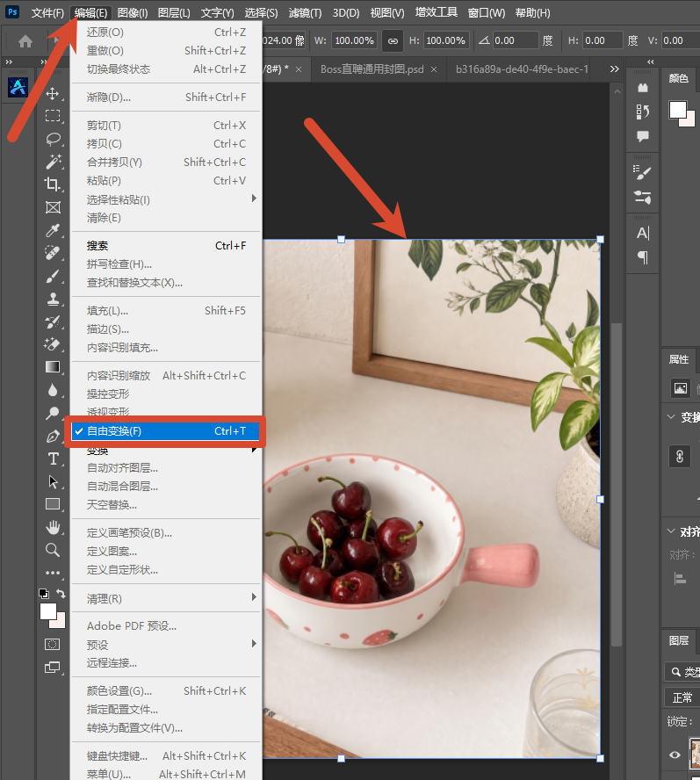
Task: Swap foreground and background colors arrow
Action: tap(61, 594)
